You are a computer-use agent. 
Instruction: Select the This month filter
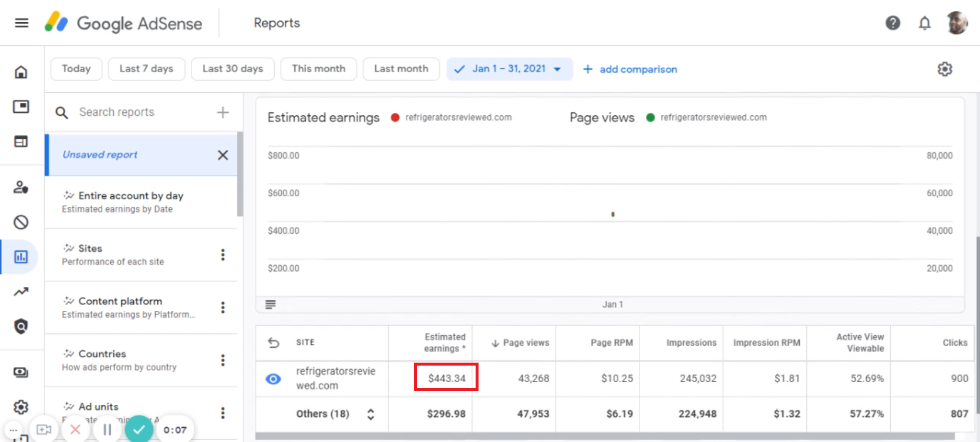318,69
